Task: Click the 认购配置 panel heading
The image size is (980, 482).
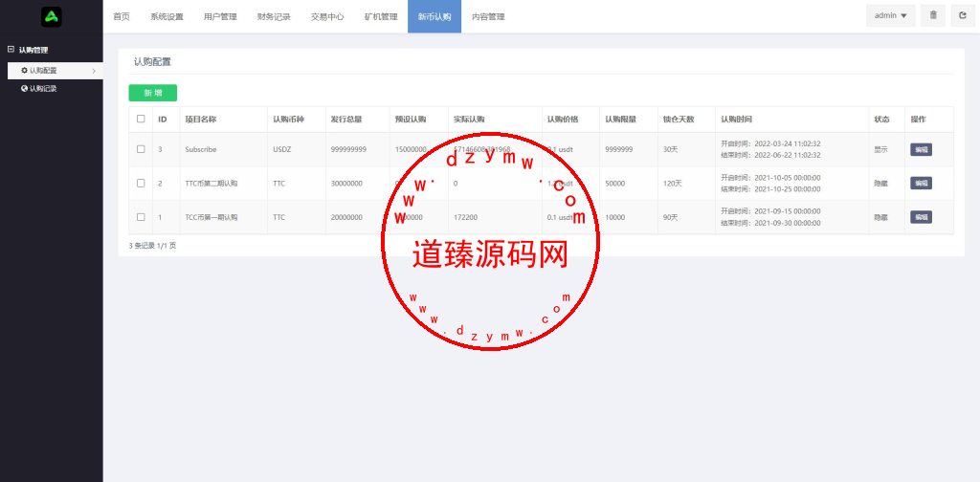Action: coord(152,62)
